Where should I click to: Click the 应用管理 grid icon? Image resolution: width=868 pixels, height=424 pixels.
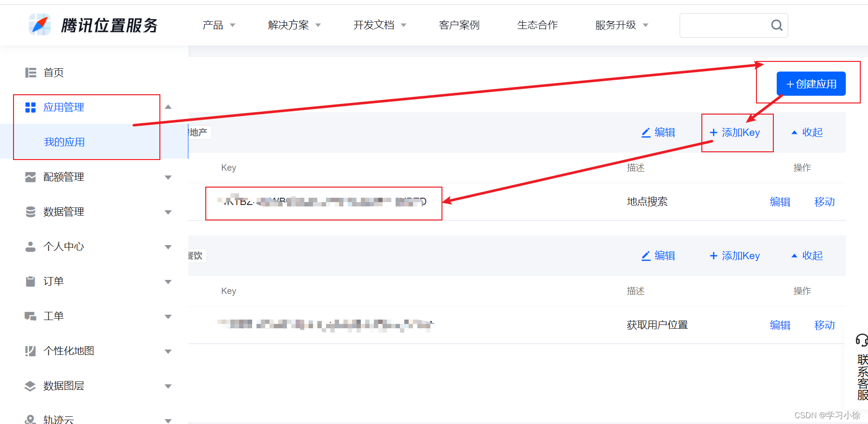pyautogui.click(x=30, y=107)
